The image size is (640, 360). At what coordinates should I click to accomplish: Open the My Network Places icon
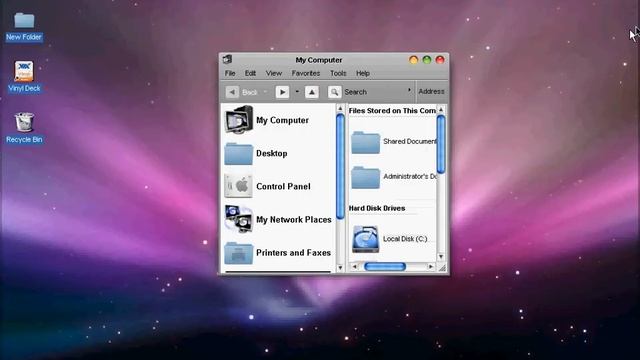[x=238, y=219]
